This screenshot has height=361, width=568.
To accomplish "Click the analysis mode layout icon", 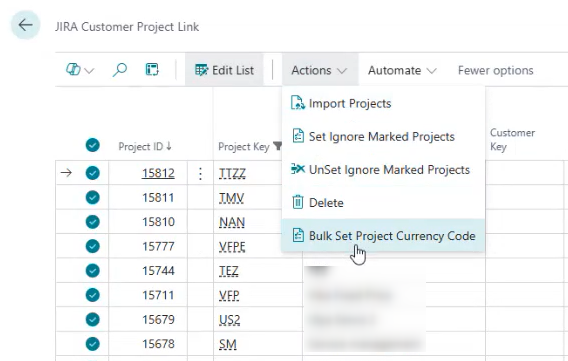I will [x=152, y=70].
